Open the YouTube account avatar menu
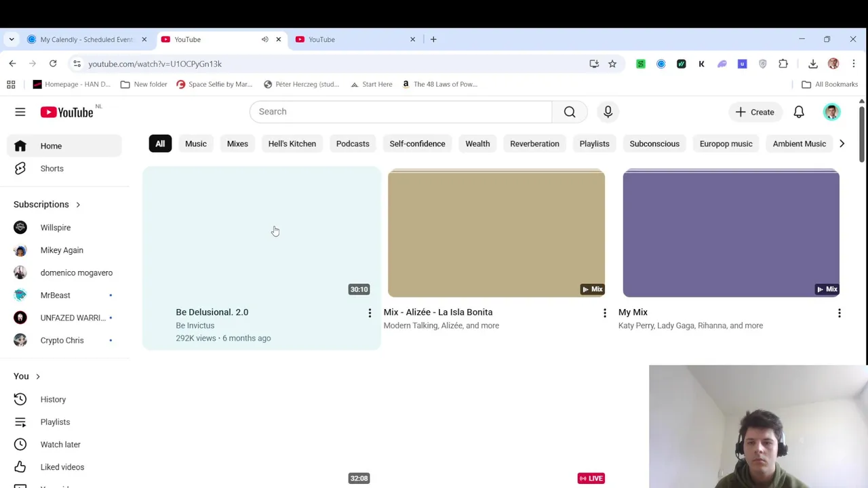Screen dimensions: 868x488 click(832, 112)
